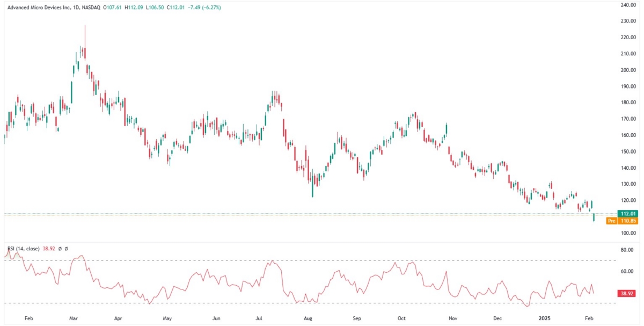Click the RSI (14, close) indicator legend
Image resolution: width=644 pixels, height=326 pixels.
22,250
